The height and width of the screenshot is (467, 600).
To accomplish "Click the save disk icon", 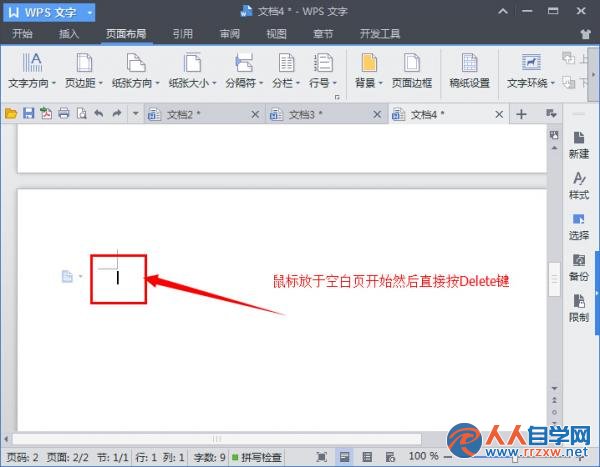I will click(29, 114).
